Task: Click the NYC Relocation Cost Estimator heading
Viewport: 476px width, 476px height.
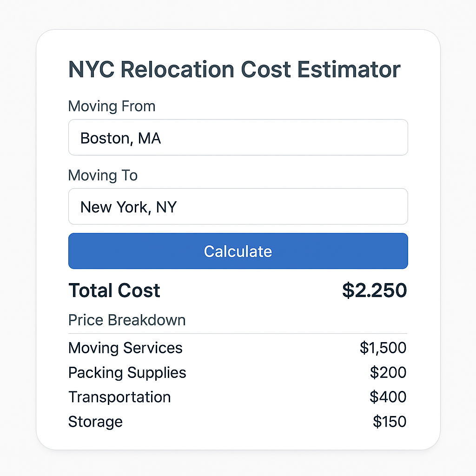Action: point(234,70)
